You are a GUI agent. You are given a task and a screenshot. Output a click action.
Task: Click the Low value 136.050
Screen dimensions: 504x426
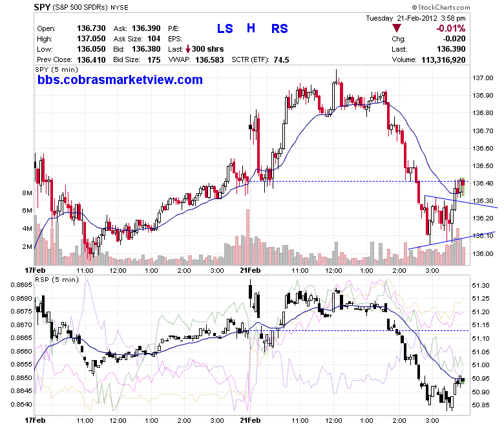click(x=91, y=49)
